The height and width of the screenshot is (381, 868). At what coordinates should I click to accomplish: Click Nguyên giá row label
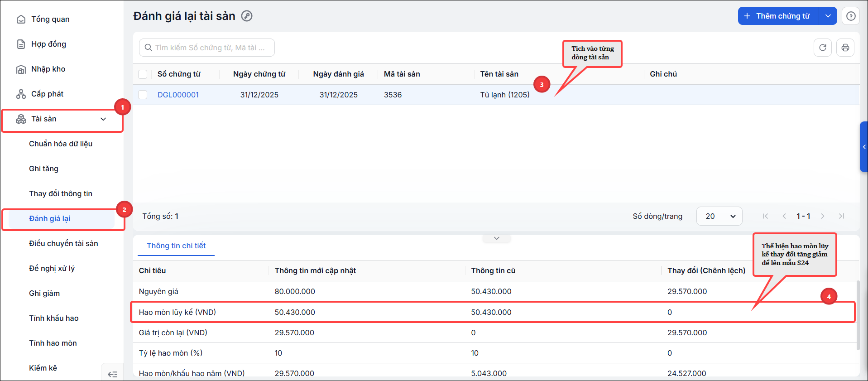click(x=158, y=291)
